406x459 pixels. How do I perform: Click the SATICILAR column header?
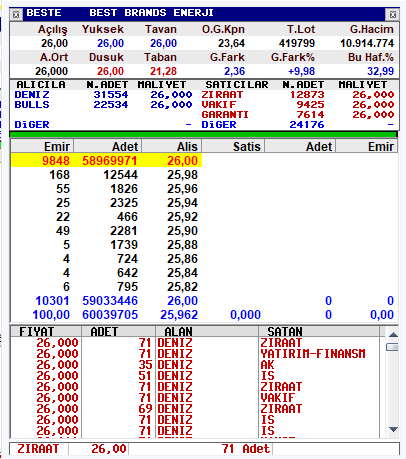(x=237, y=85)
